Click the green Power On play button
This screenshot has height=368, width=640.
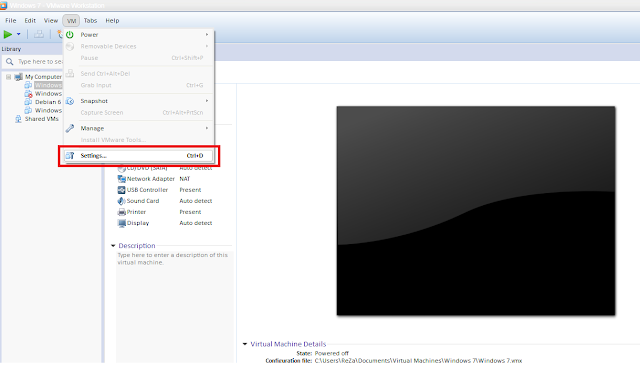pos(8,35)
